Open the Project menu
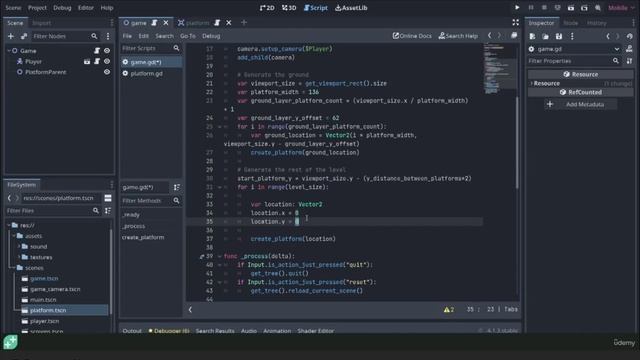 click(37, 8)
